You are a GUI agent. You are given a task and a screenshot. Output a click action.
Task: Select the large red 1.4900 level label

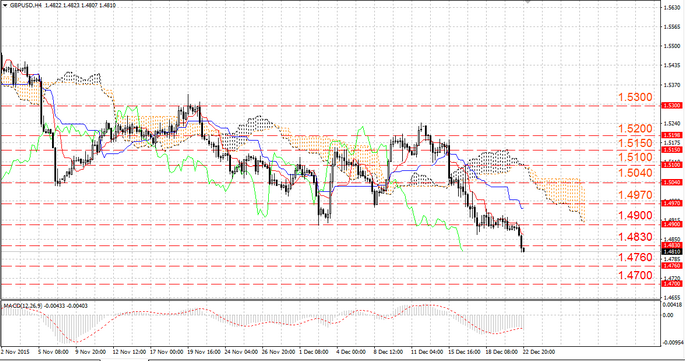click(x=635, y=215)
